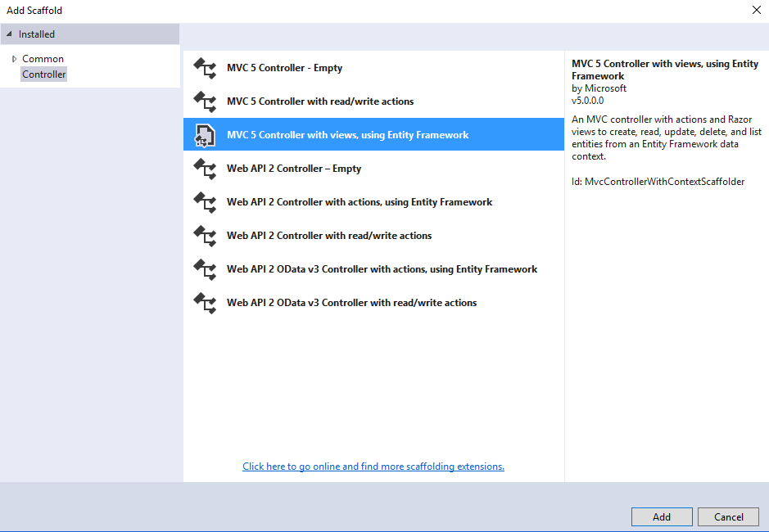Select MVC 5 Controller - Empty
The width and height of the screenshot is (769, 532).
click(373, 68)
